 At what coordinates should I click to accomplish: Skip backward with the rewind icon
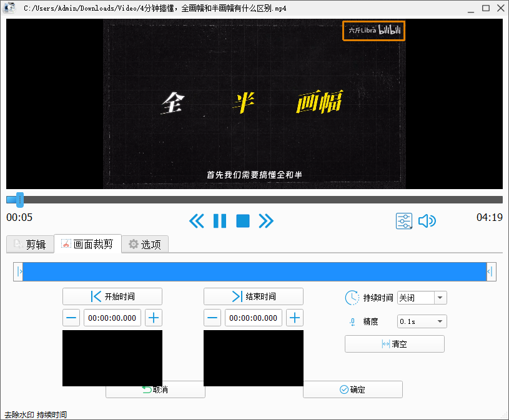tap(197, 221)
